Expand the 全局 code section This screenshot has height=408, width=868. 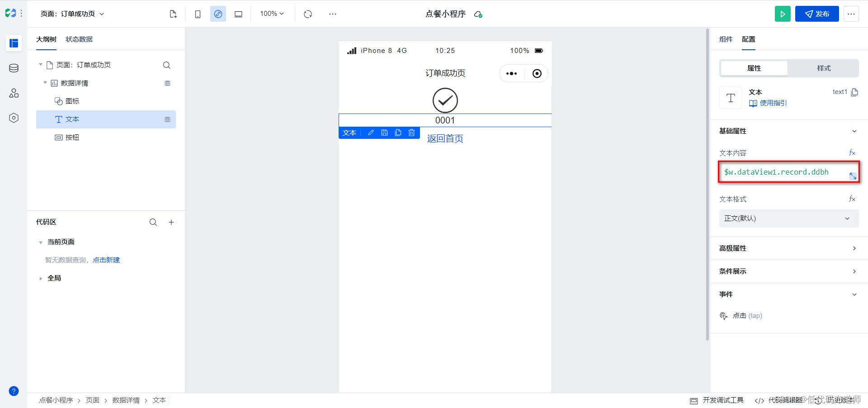click(x=41, y=279)
